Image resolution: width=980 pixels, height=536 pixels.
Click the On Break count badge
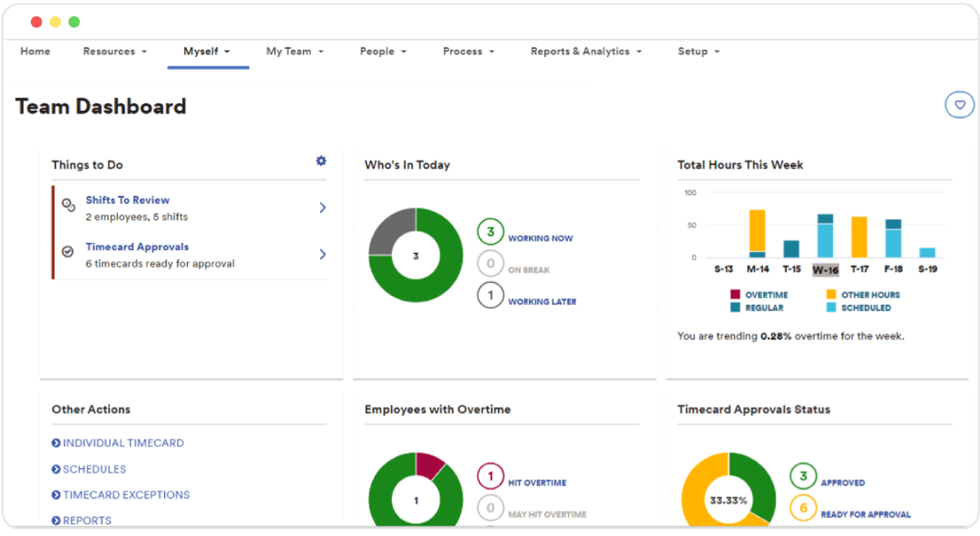pos(491,264)
